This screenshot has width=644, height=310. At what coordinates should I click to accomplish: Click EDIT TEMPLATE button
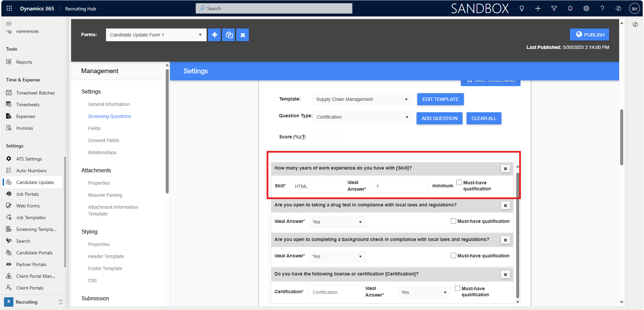[x=440, y=99]
